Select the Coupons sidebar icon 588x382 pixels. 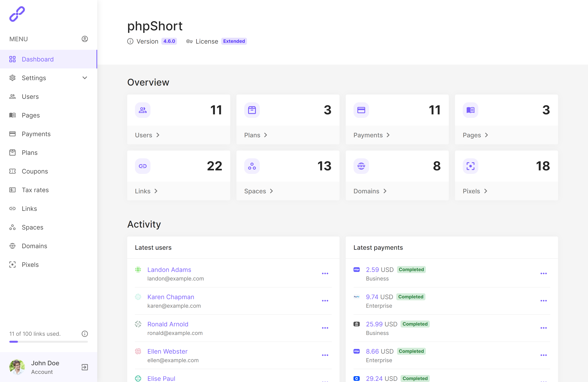click(x=13, y=171)
